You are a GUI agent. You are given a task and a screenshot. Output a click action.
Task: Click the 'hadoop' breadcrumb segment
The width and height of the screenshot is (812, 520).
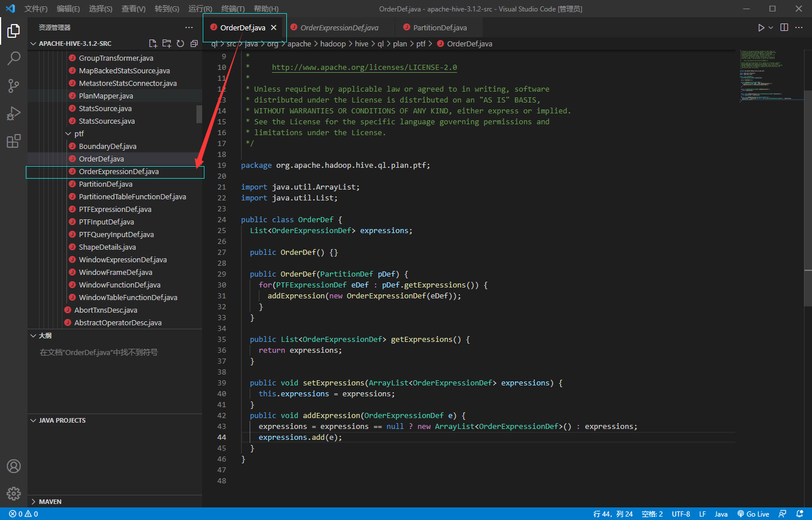pos(333,44)
